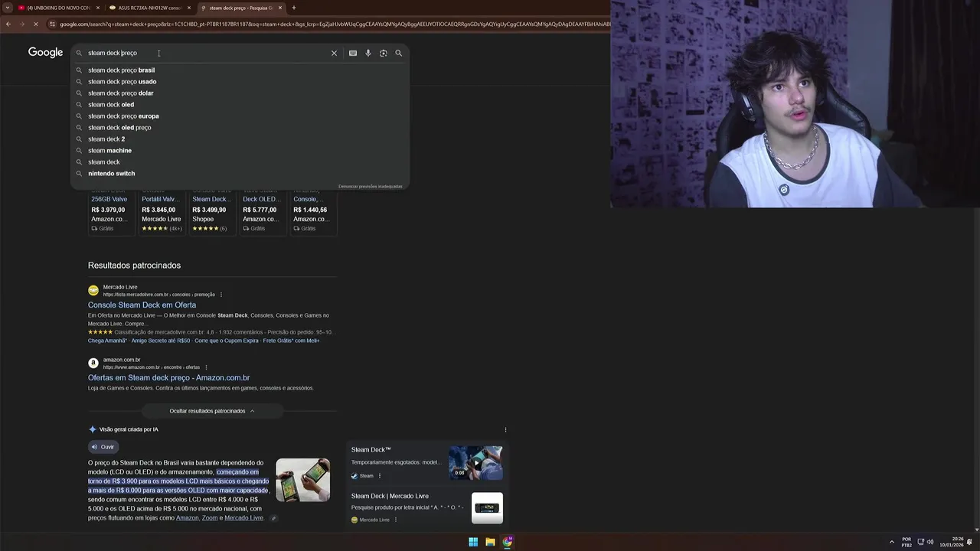This screenshot has height=551, width=980.
Task: Open AI overview more options menu
Action: coord(505,429)
